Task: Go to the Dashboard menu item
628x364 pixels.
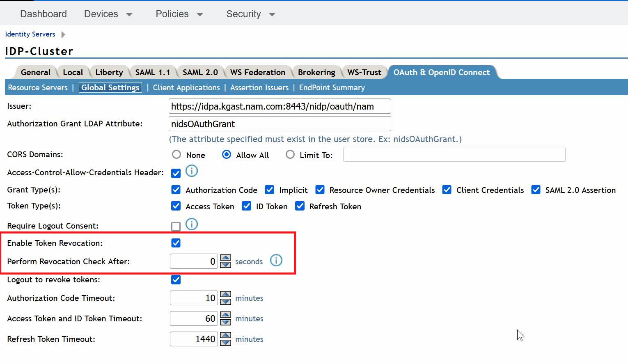Action: [x=43, y=14]
